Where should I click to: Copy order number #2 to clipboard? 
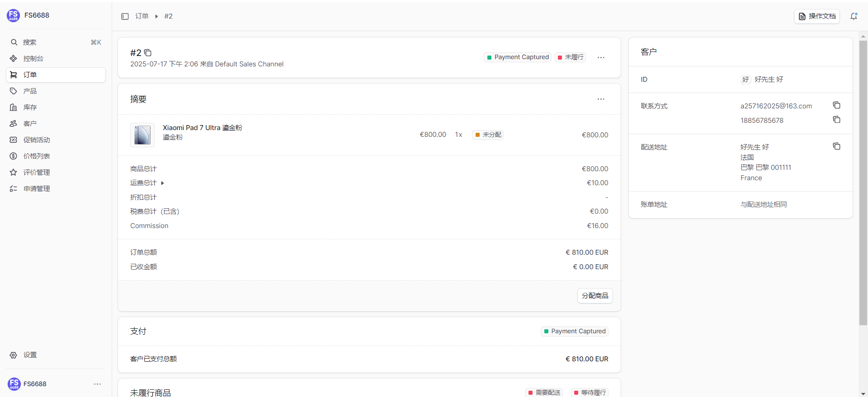148,53
